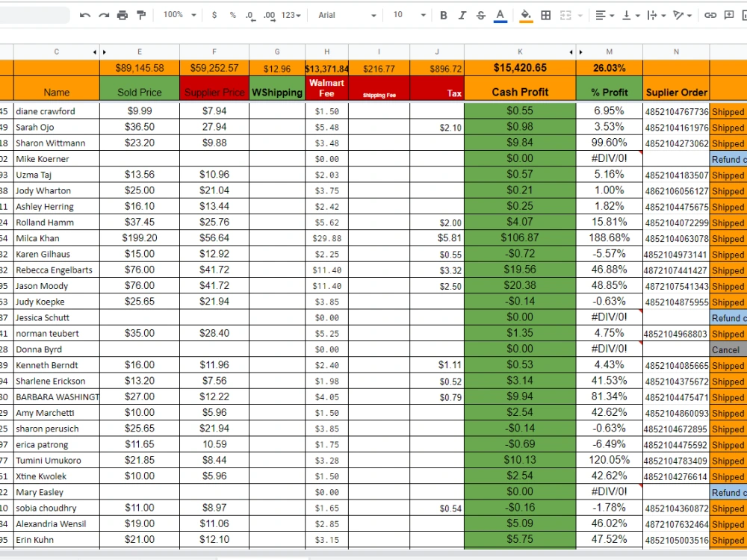Expand hidden columns left of M

[x=580, y=52]
